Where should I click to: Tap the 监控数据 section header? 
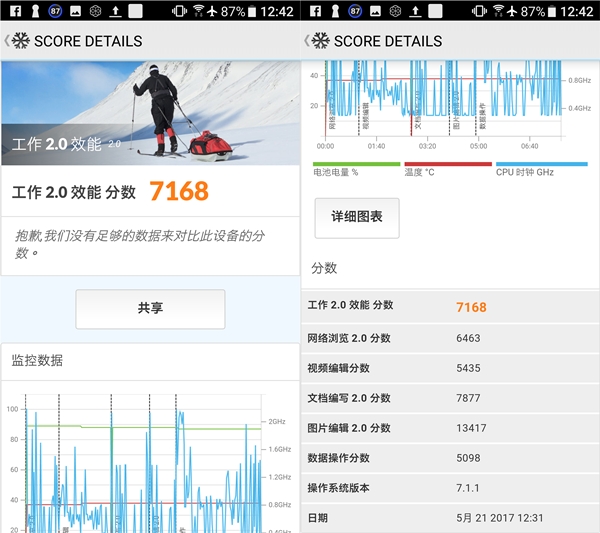(x=40, y=360)
